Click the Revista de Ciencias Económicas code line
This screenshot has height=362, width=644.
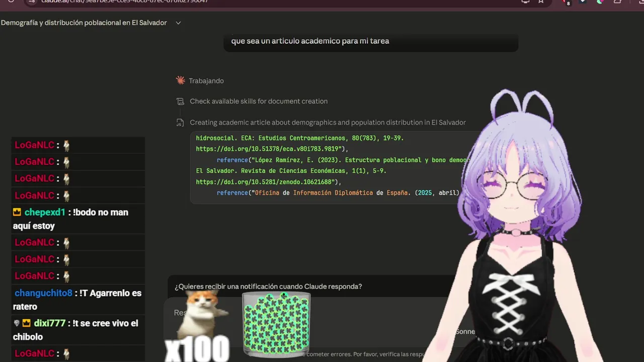291,171
